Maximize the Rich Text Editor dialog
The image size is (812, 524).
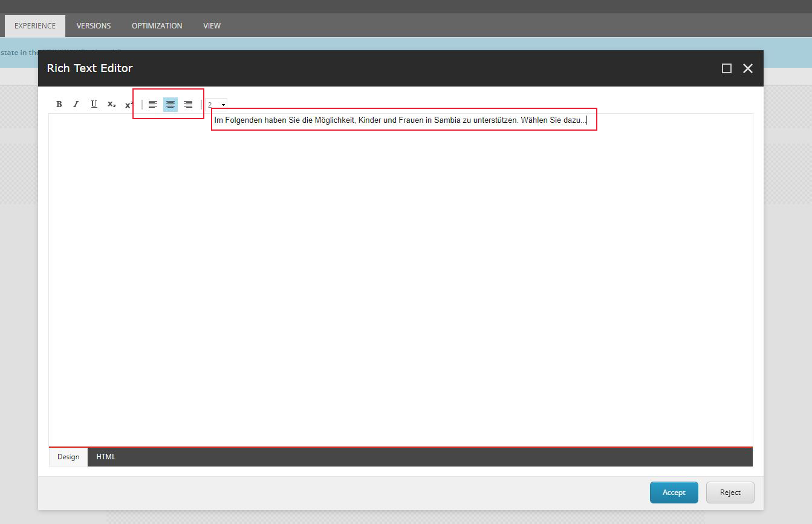click(x=727, y=68)
